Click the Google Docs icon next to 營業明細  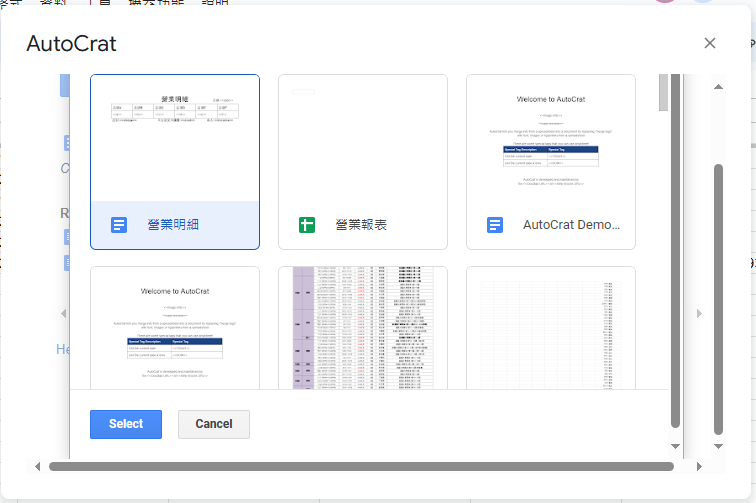coord(119,225)
